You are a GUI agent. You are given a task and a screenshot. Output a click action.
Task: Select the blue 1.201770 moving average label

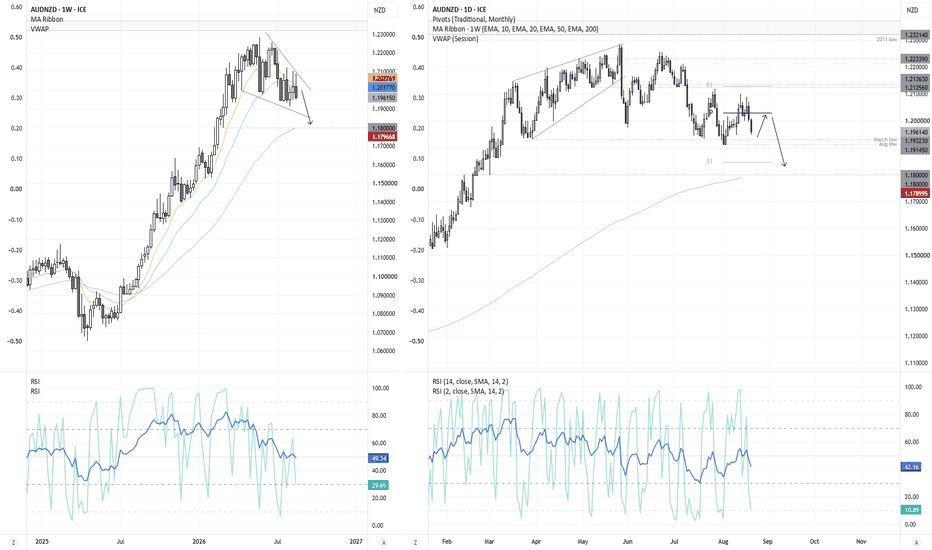click(x=383, y=87)
